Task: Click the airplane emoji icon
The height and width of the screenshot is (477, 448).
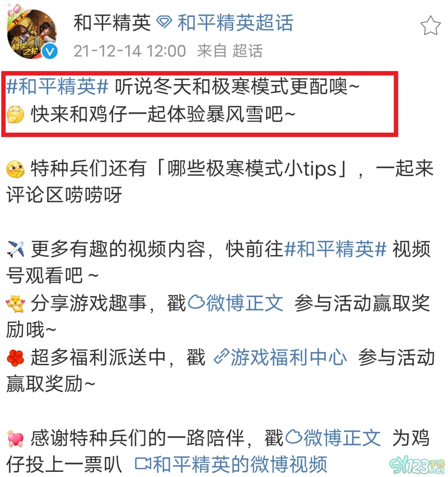Action: (x=15, y=249)
